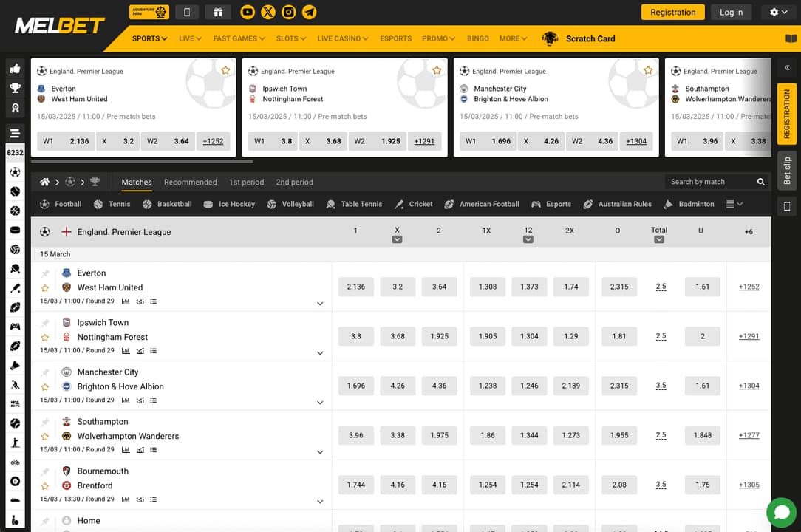The width and height of the screenshot is (801, 532).
Task: Open the LIVE CASINO menu
Action: [342, 38]
